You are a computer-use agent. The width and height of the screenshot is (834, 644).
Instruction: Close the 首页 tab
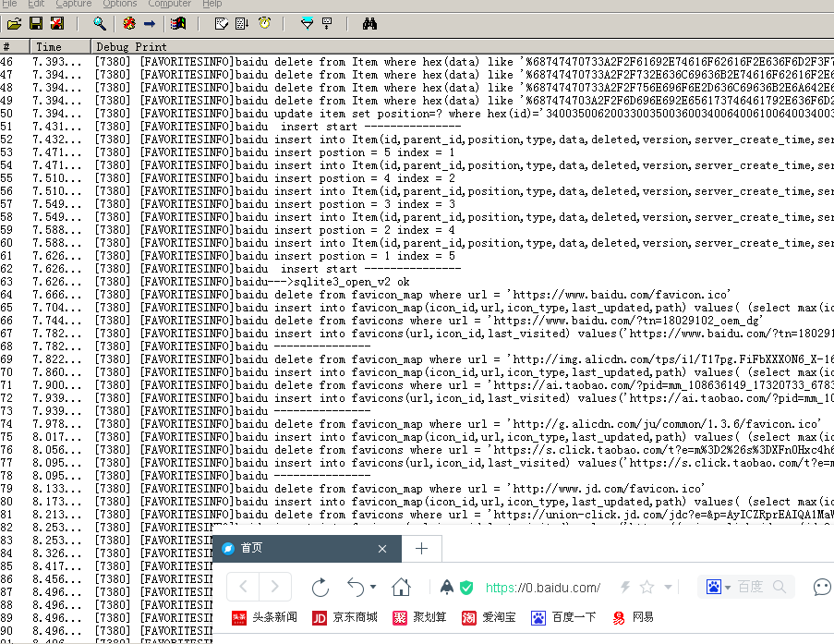pos(381,549)
